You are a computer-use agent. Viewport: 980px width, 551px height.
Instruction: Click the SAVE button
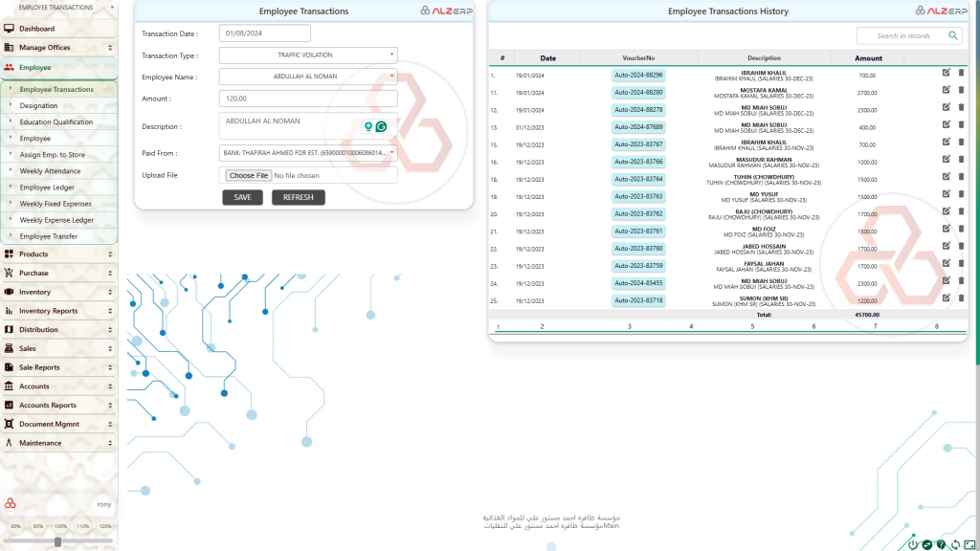242,197
